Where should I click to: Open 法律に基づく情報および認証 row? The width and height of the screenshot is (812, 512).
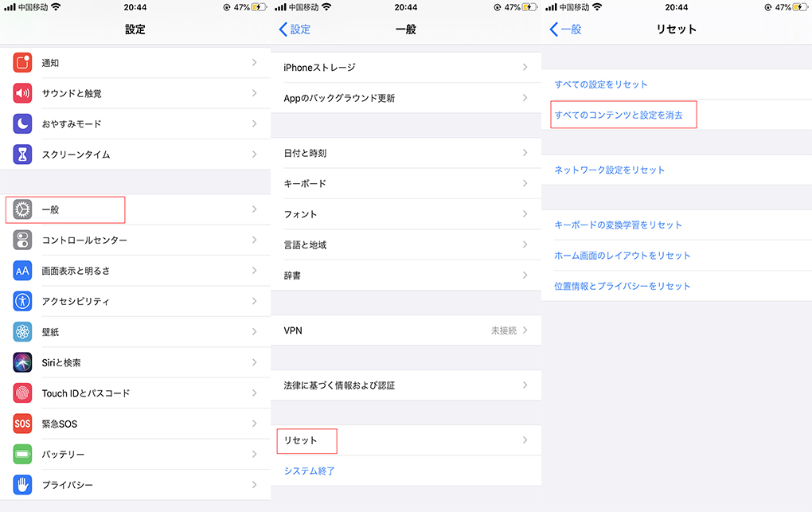click(406, 385)
